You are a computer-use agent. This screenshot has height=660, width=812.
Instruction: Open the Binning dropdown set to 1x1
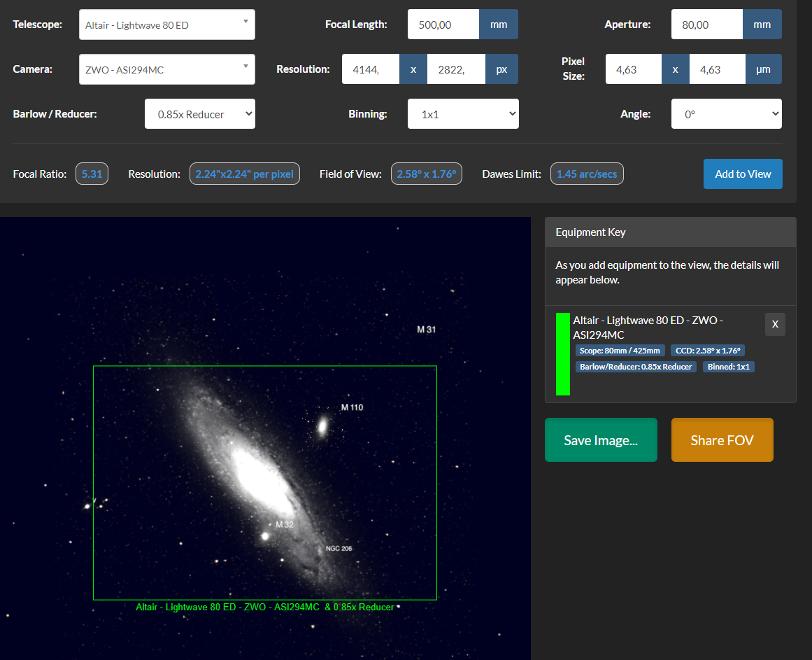(x=463, y=114)
